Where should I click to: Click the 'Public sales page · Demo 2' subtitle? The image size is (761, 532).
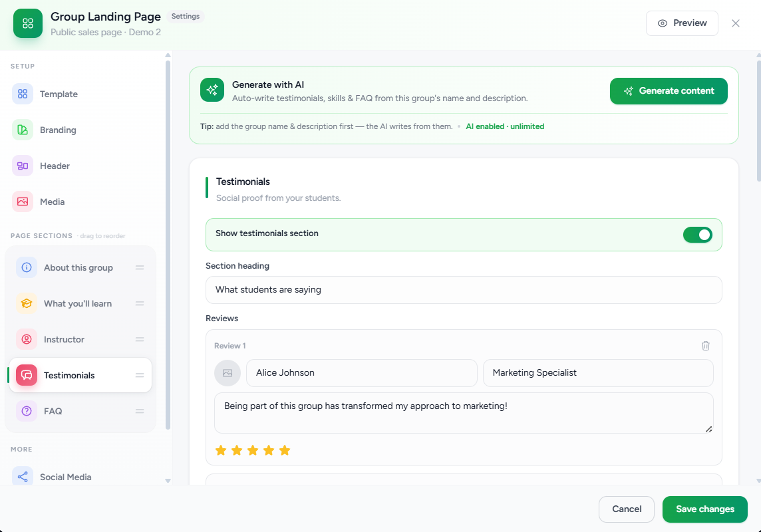[x=106, y=33]
